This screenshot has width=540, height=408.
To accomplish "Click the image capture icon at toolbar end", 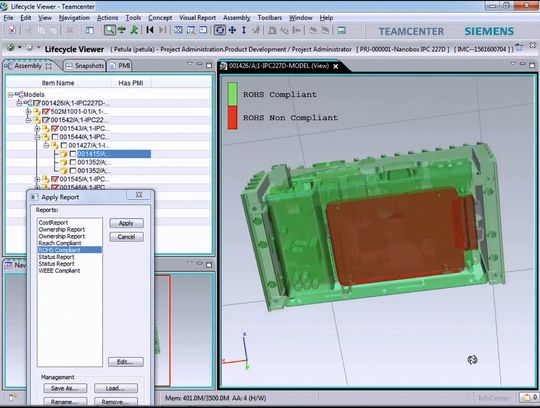I will tap(342, 30).
